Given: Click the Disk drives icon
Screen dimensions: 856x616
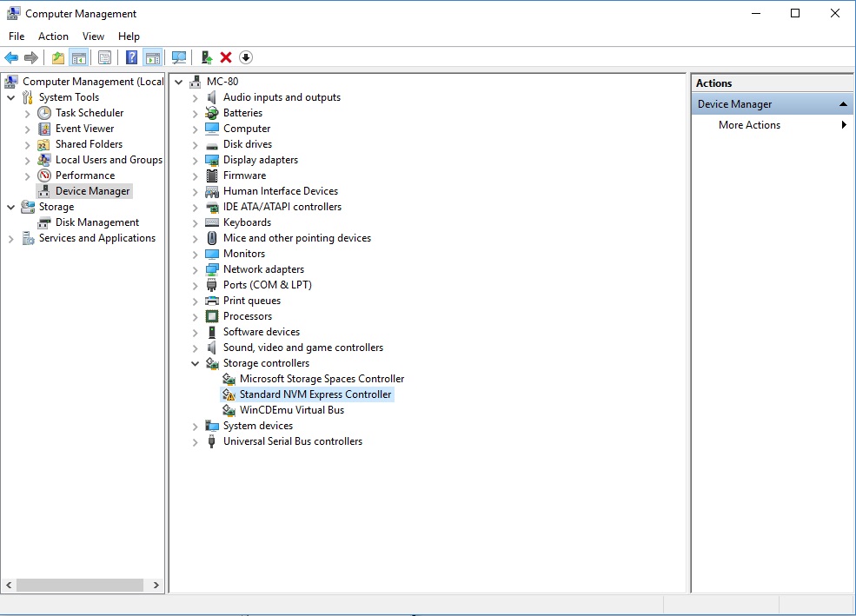Looking at the screenshot, I should [x=212, y=145].
